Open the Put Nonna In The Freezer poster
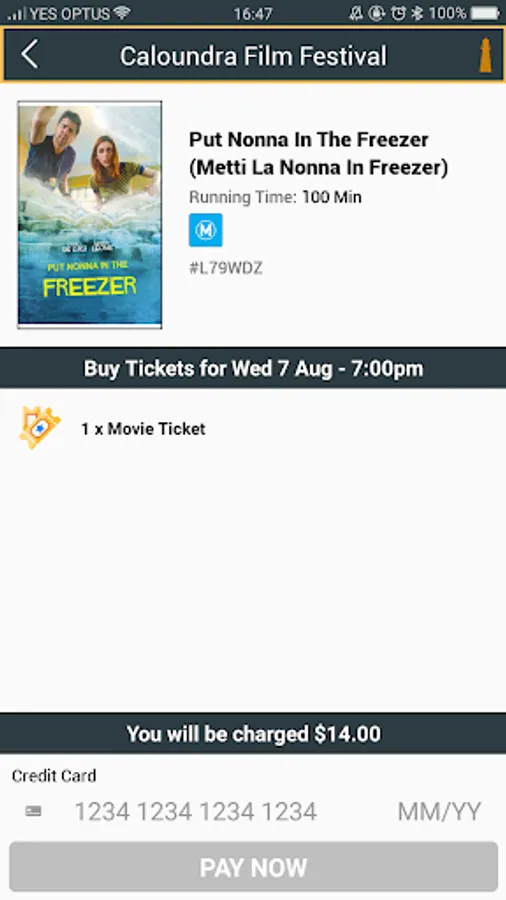This screenshot has width=506, height=900. tap(89, 215)
